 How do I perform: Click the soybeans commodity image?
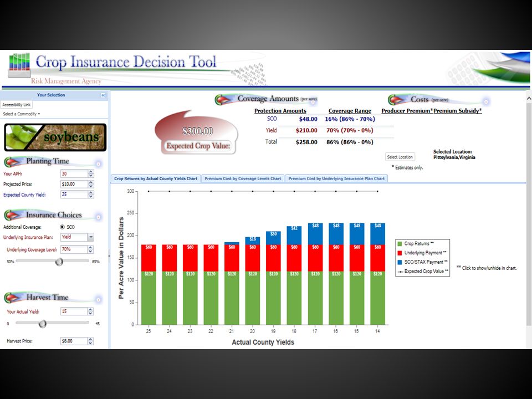(55, 137)
